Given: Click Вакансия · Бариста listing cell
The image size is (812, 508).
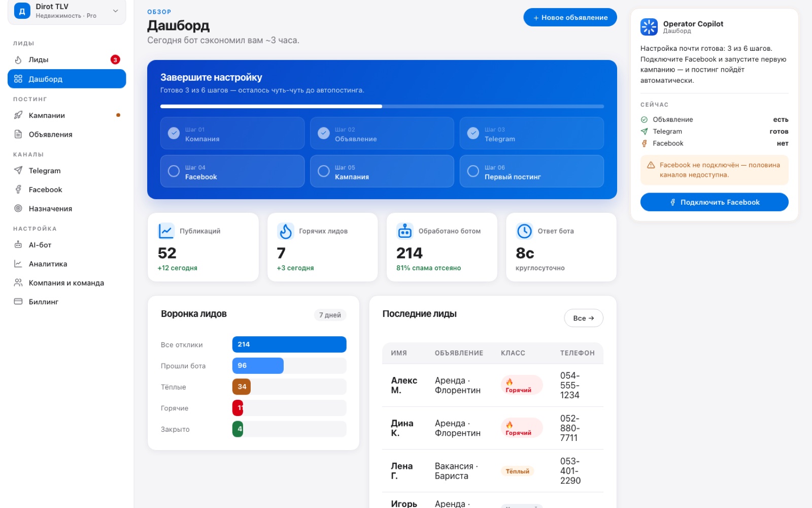Looking at the screenshot, I should pyautogui.click(x=457, y=471).
